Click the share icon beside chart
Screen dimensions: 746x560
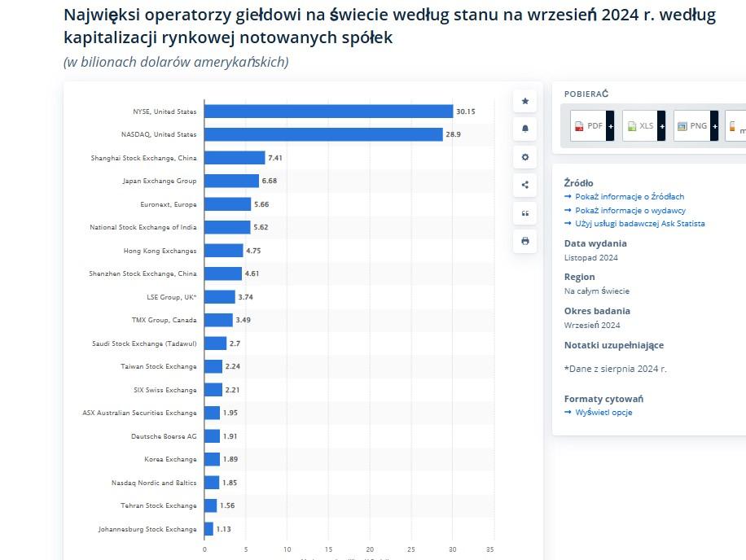point(524,185)
